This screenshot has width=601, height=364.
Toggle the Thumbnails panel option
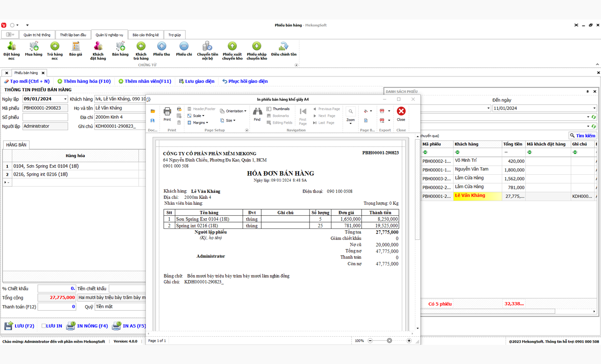278,109
